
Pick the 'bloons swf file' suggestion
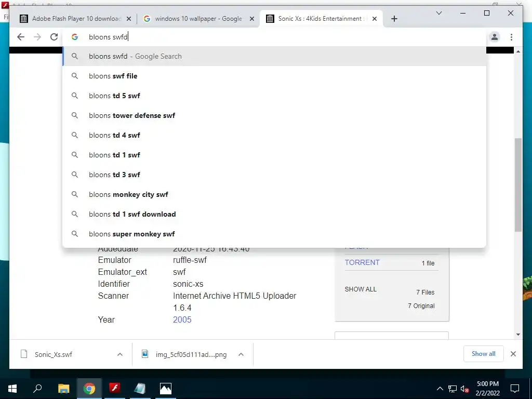[x=274, y=76]
